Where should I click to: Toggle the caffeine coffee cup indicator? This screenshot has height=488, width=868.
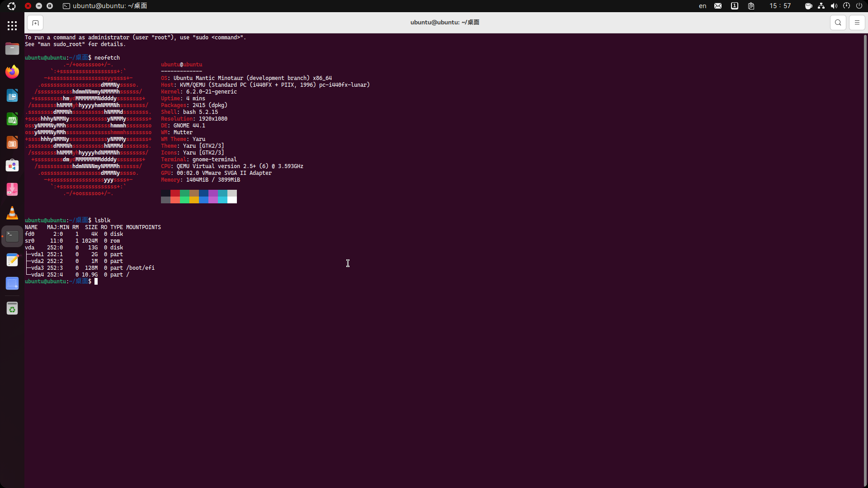[x=808, y=6]
